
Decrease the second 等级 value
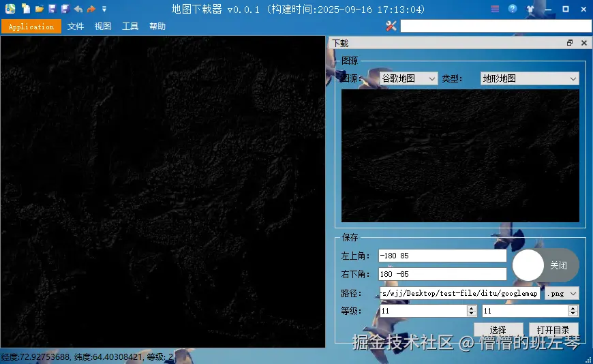pyautogui.click(x=573, y=314)
